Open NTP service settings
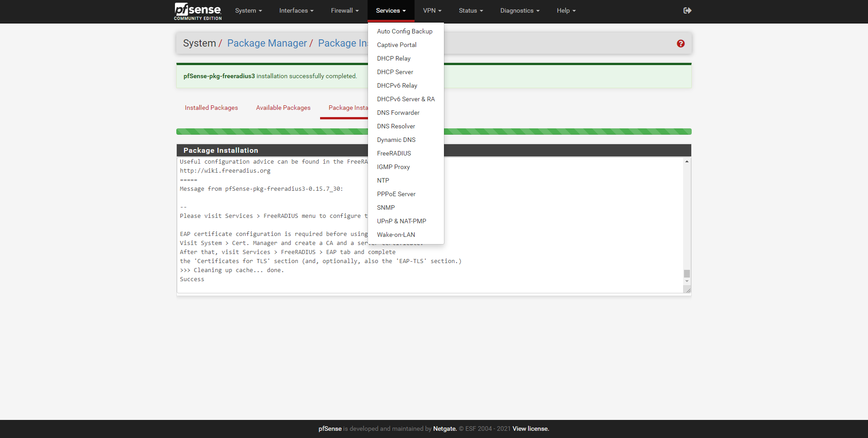This screenshot has height=438, width=868. pos(406,180)
